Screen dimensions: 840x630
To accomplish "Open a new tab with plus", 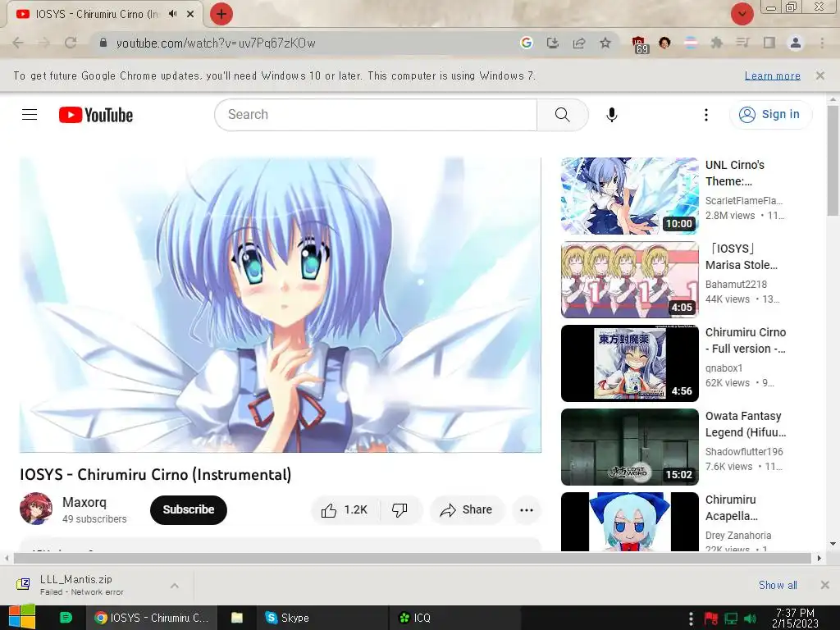I will click(221, 14).
